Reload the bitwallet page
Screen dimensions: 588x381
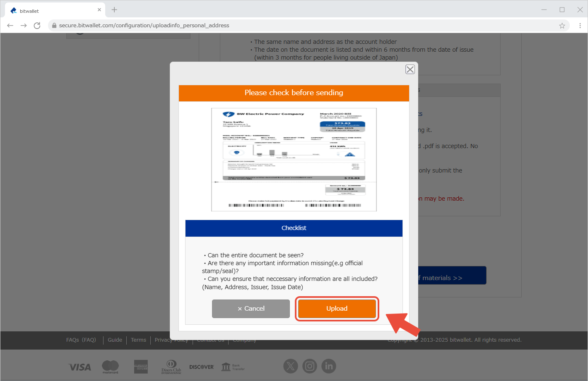click(x=37, y=26)
